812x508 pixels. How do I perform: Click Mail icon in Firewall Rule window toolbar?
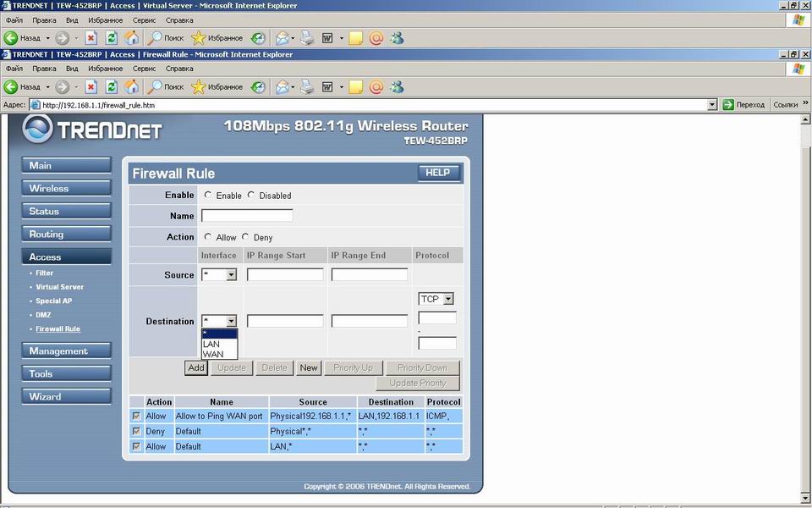(x=283, y=87)
